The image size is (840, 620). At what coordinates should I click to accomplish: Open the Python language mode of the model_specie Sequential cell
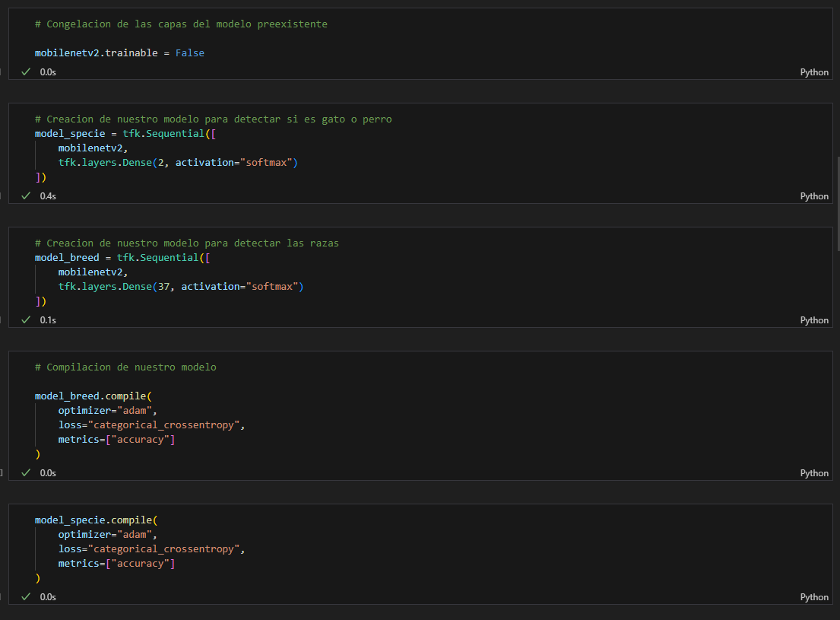pyautogui.click(x=813, y=196)
